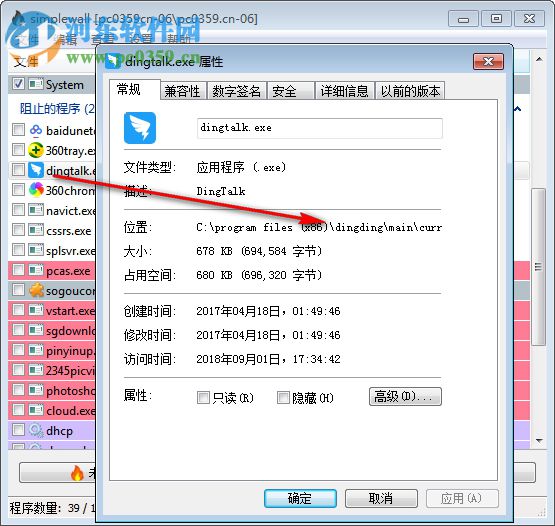Enable the 隐藏(H) hidden checkbox
Image resolution: width=555 pixels, height=526 pixels.
[283, 398]
